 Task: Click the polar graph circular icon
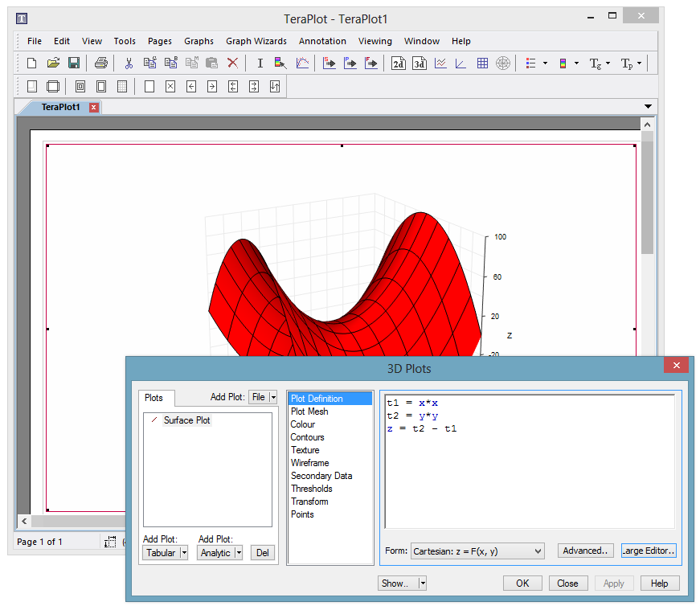click(x=503, y=63)
